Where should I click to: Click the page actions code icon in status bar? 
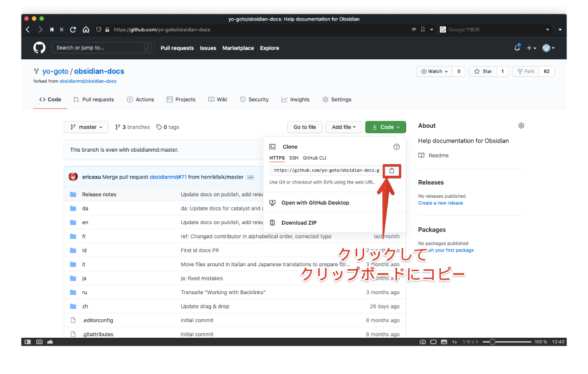click(455, 342)
